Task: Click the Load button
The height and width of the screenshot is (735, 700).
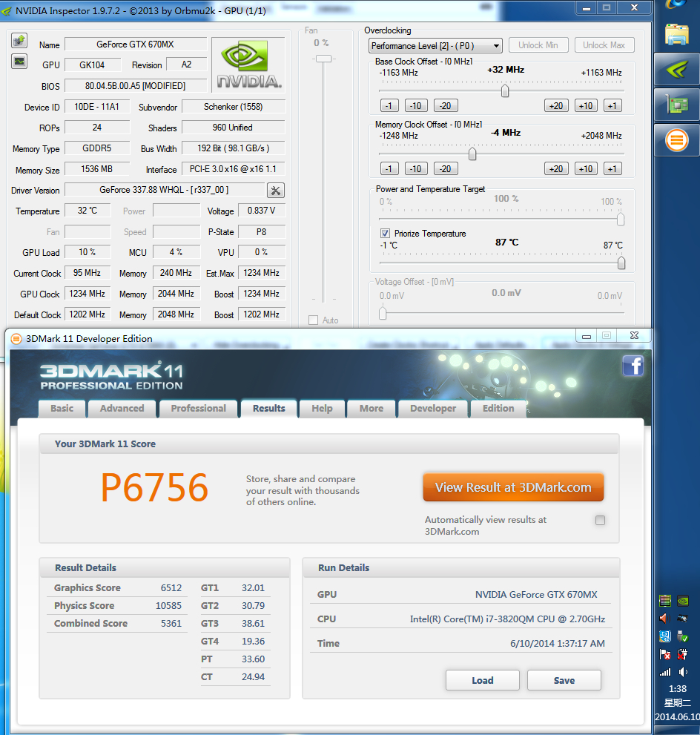Action: pos(483,680)
